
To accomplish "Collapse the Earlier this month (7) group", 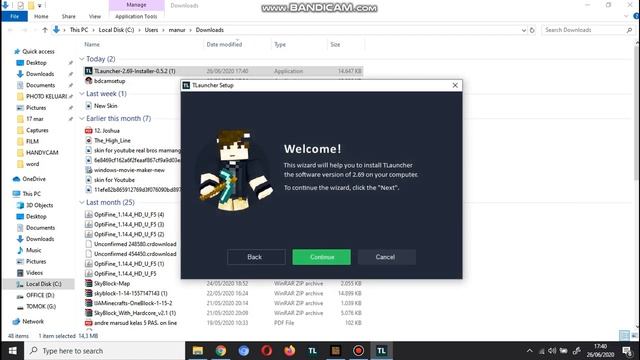I will (x=82, y=118).
